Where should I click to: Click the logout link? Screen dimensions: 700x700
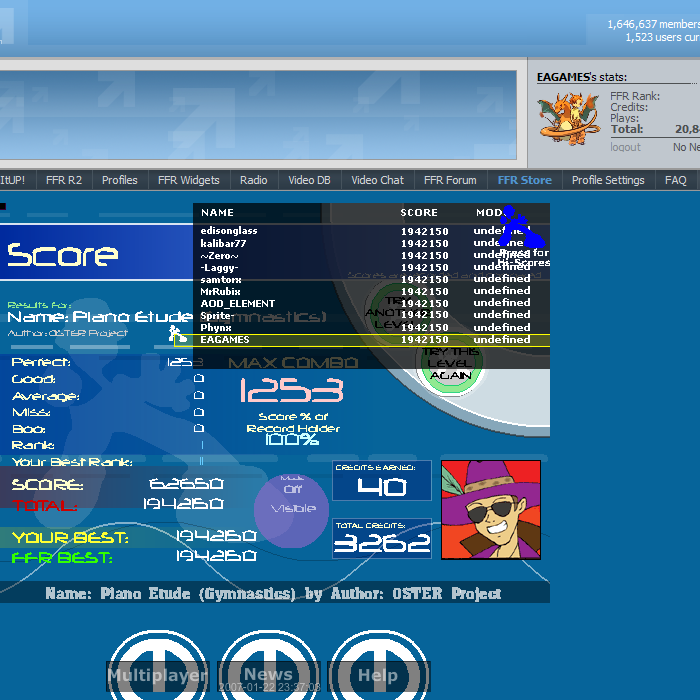(x=625, y=147)
